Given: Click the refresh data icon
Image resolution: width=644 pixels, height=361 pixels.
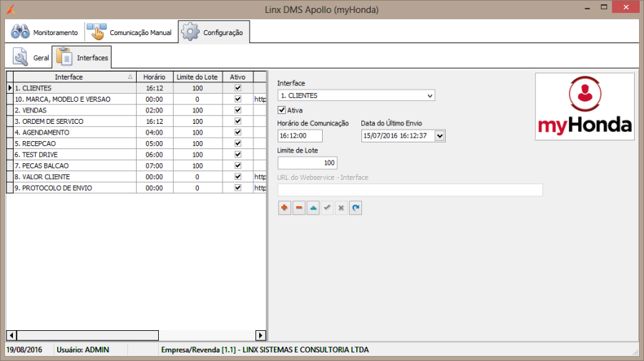Looking at the screenshot, I should pos(356,208).
